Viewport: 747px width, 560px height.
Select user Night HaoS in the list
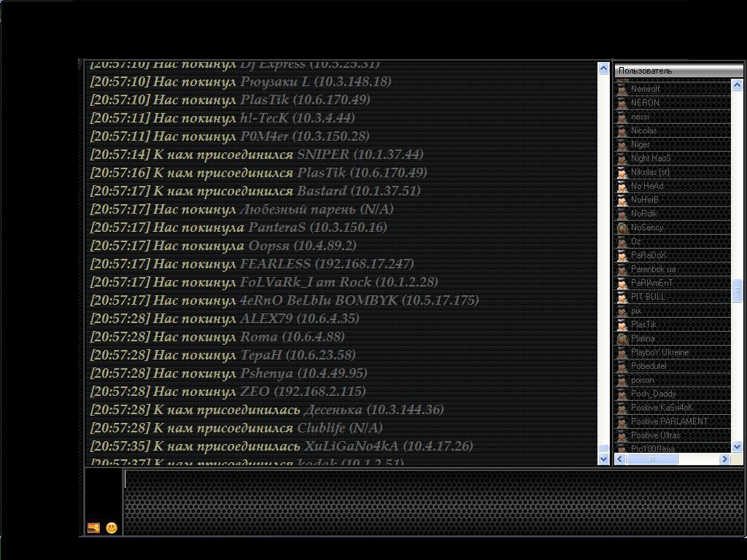651,158
